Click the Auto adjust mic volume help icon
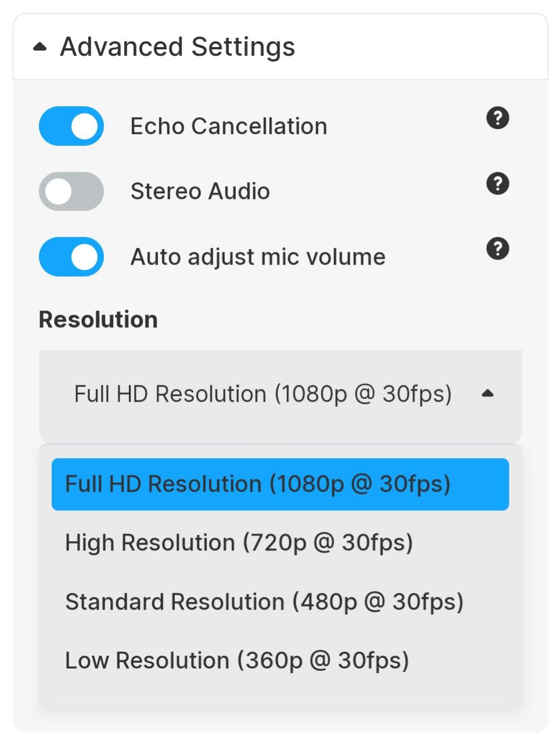The height and width of the screenshot is (744, 560). (497, 249)
